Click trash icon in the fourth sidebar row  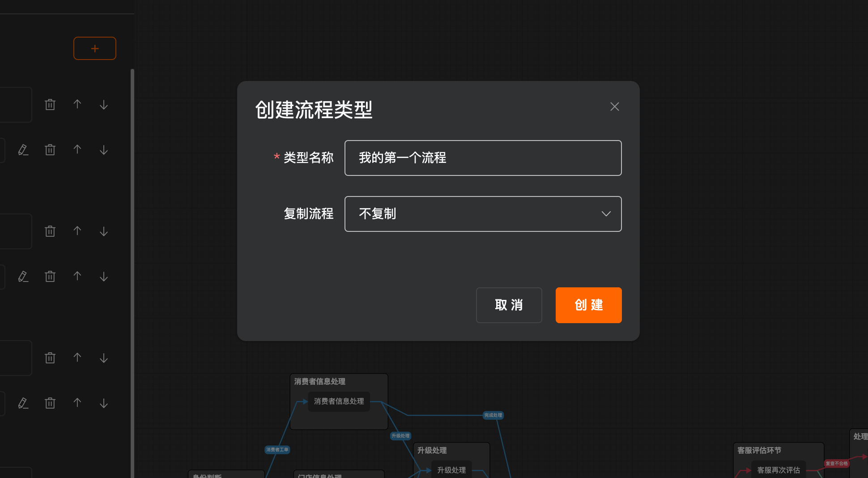[x=50, y=277]
